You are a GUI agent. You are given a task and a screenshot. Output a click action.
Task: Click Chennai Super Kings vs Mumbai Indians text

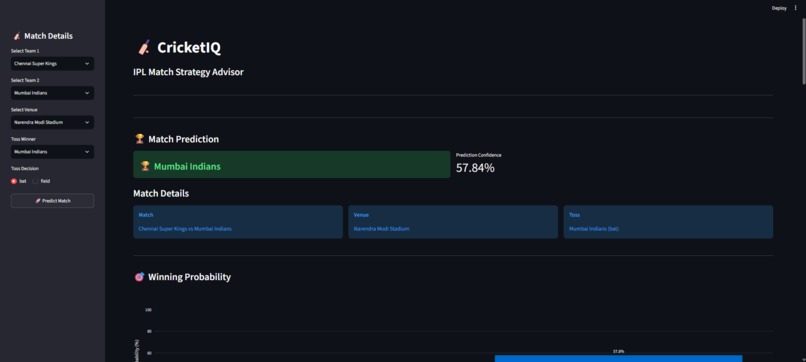185,229
